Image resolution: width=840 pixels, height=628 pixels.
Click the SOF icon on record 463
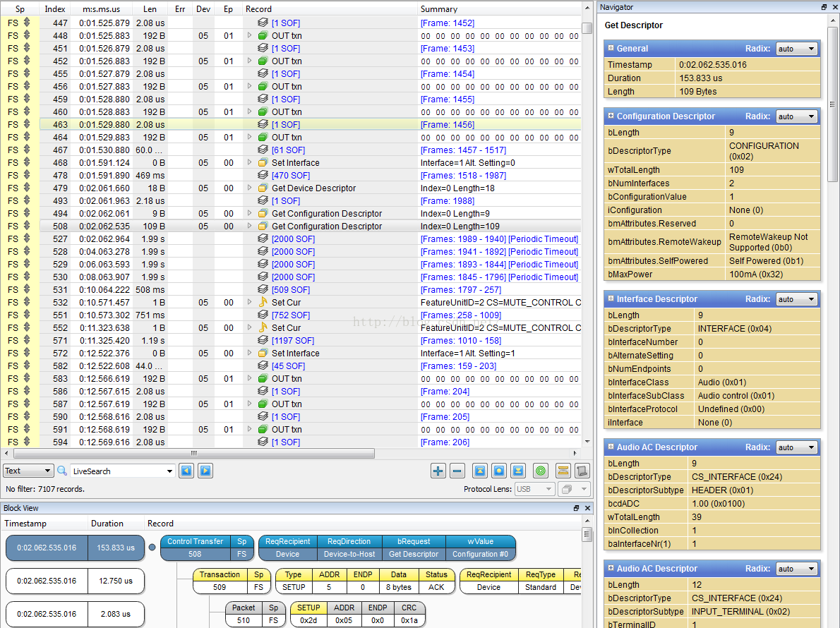[x=263, y=124]
